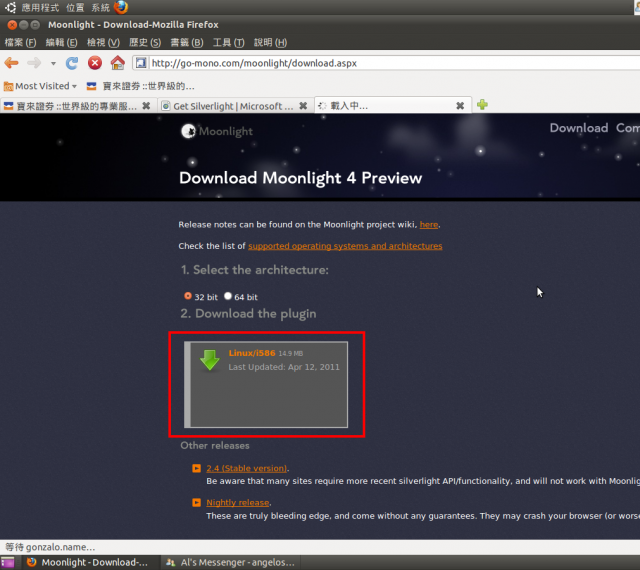The image size is (640, 570).
Task: Switch to Moonlight - Download taskbar window
Action: pos(89,562)
